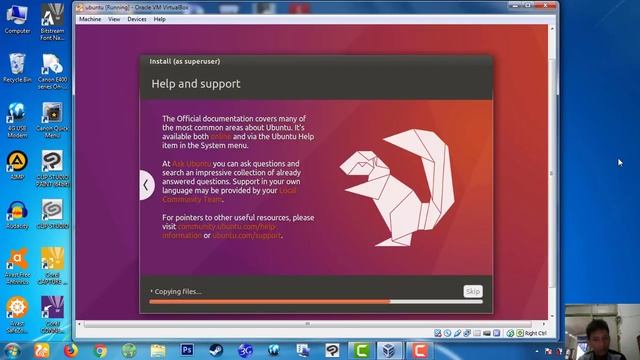
Task: Open File Explorer folder in taskbar
Action: [x=158, y=351]
